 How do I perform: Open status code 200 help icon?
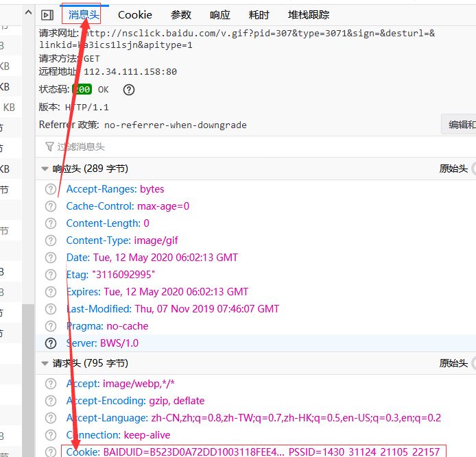pyautogui.click(x=128, y=90)
